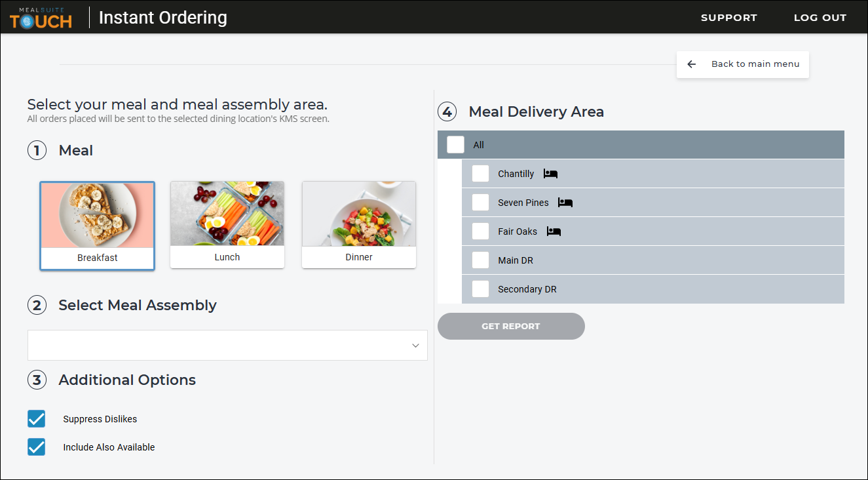The height and width of the screenshot is (480, 868).
Task: Click the Meal Assembly dropdown chevron arrow
Action: pyautogui.click(x=415, y=346)
